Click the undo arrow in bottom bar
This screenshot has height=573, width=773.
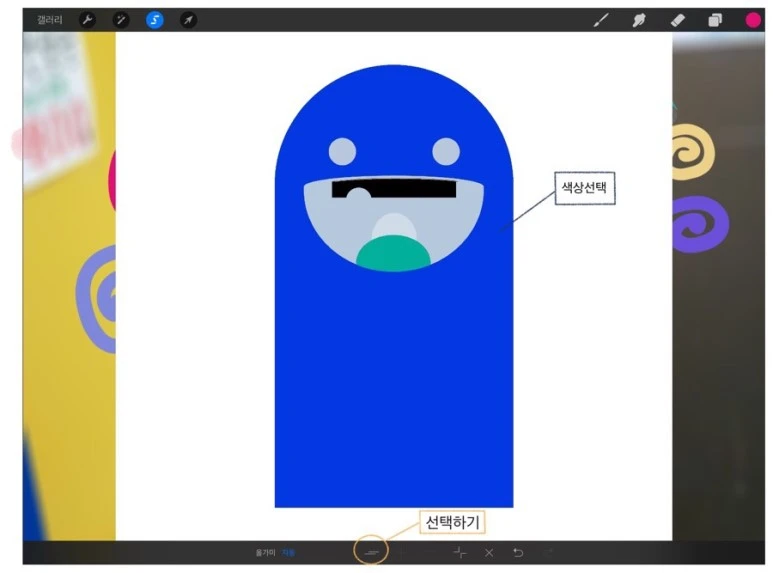[518, 553]
